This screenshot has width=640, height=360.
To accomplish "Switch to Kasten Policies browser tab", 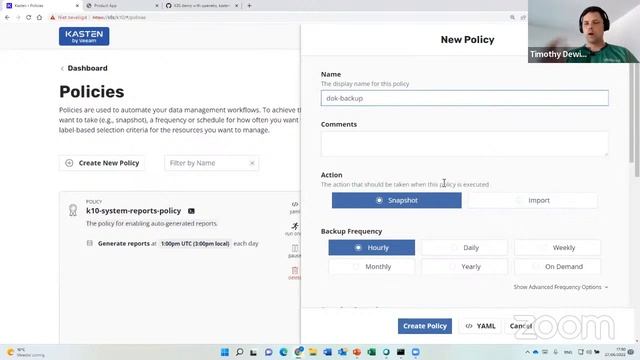I will tap(41, 6).
